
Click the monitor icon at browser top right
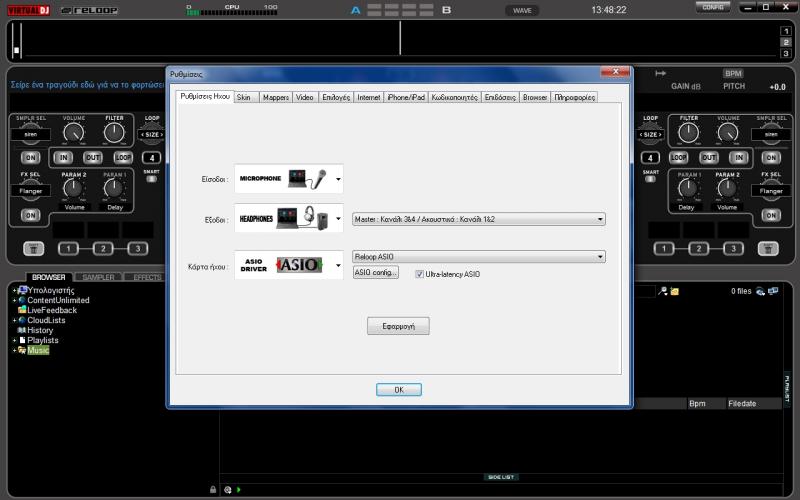tap(773, 291)
